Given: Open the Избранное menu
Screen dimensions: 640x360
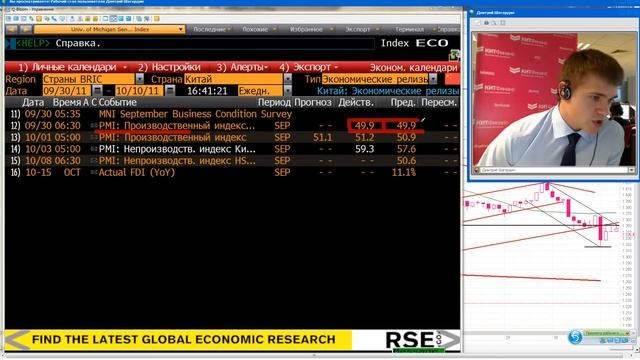Looking at the screenshot, I should pos(311,29).
